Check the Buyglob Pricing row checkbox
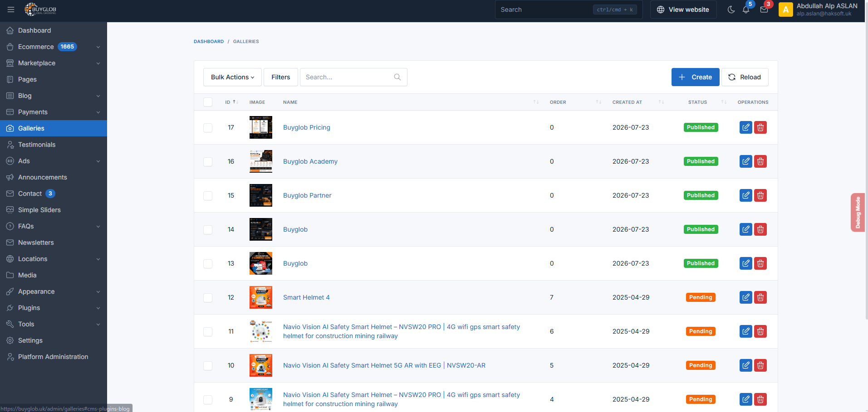This screenshot has width=868, height=412. [208, 128]
